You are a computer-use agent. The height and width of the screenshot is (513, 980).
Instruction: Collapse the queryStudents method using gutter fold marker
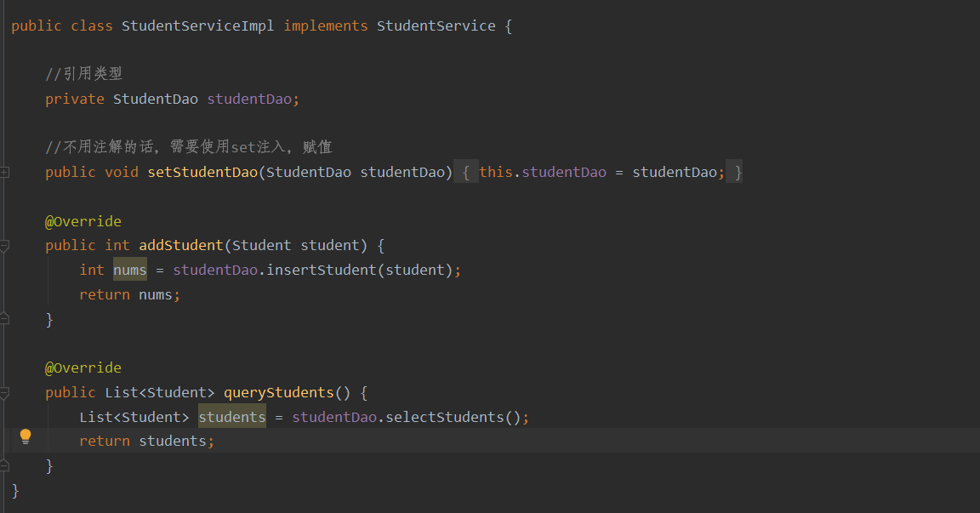click(x=4, y=393)
